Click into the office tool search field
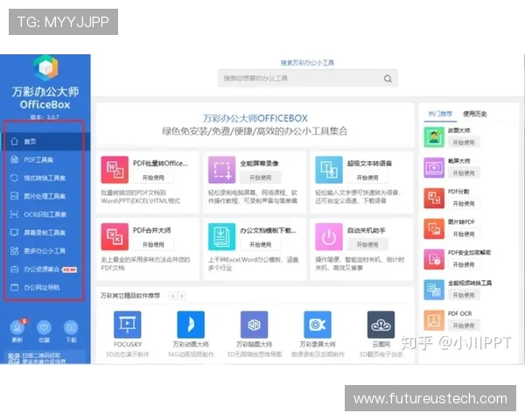Image resolution: width=525 pixels, height=420 pixels. [307, 79]
